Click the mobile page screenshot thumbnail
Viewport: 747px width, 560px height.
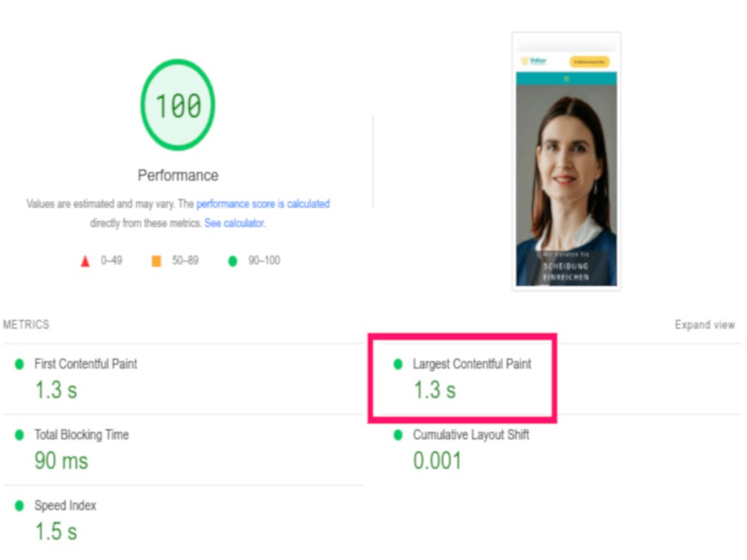[x=566, y=161]
